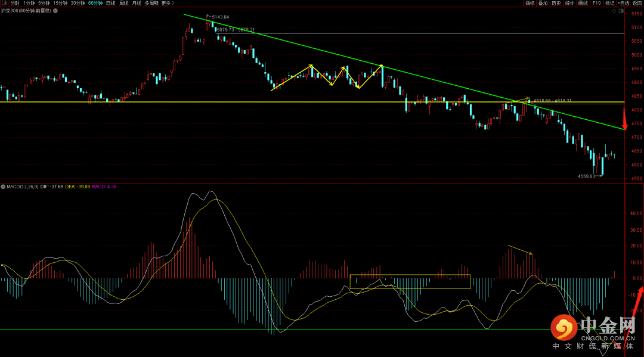
Task: Switch to the 60分钟 timeframe
Action: pyautogui.click(x=95, y=3)
